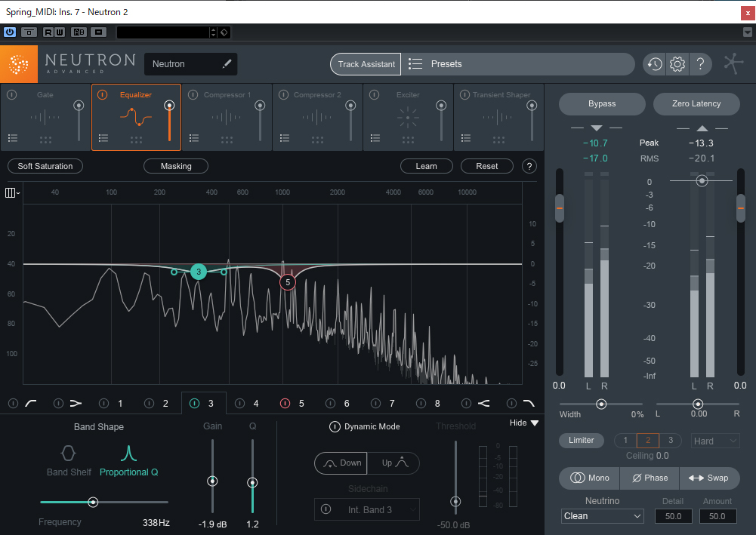Open the Limiter Hard style dropdown

point(715,441)
